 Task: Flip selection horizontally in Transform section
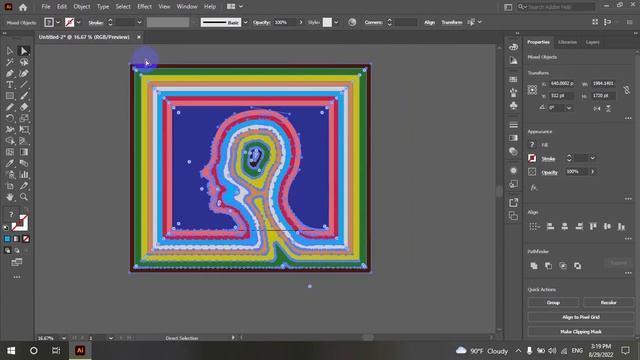[597, 108]
